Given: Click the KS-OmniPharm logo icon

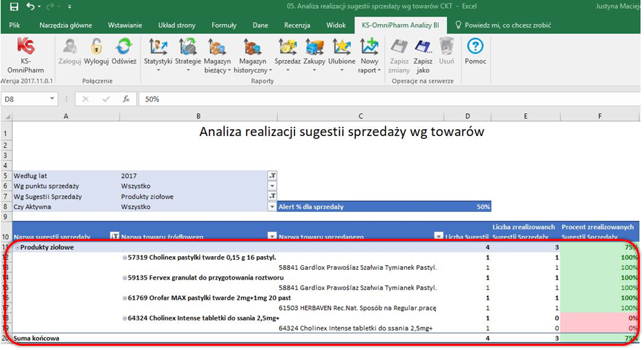Looking at the screenshot, I should (26, 46).
